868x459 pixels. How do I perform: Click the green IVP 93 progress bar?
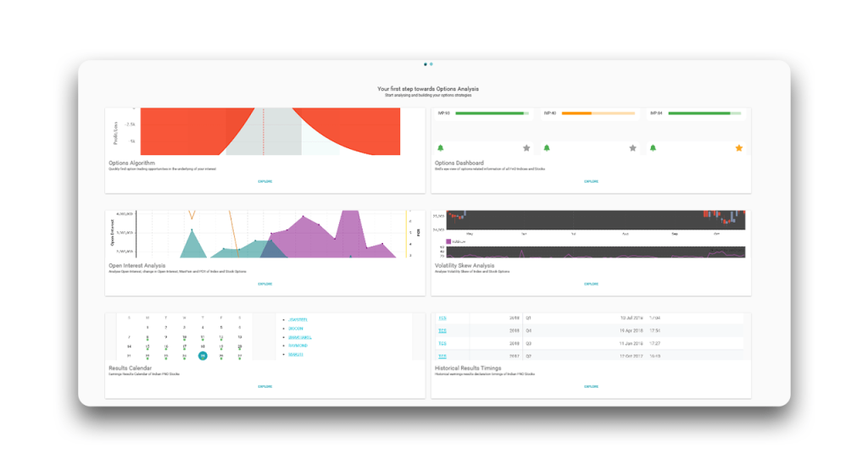pos(492,113)
